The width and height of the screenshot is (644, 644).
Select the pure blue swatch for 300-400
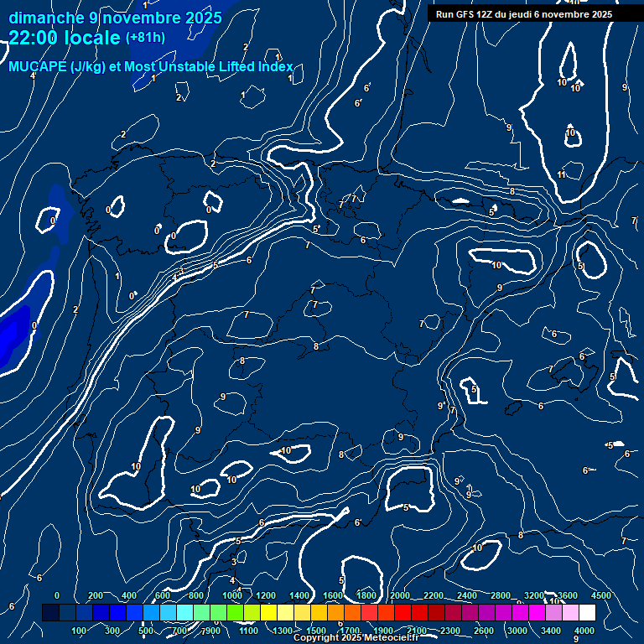pos(117,612)
